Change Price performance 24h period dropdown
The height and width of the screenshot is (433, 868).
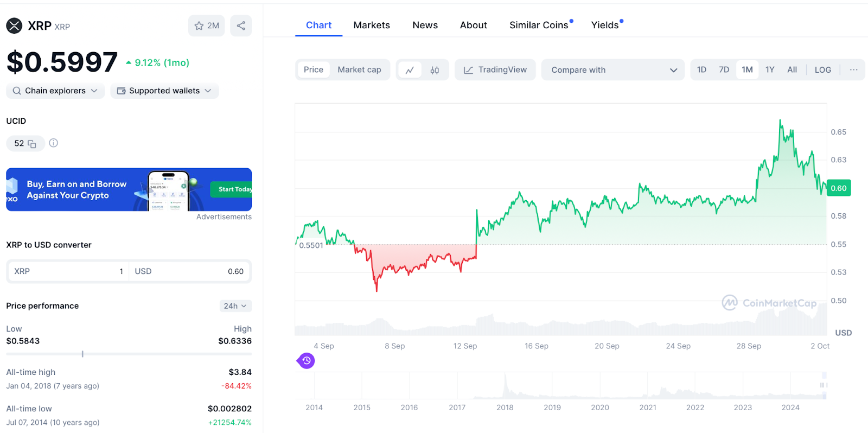coord(235,306)
